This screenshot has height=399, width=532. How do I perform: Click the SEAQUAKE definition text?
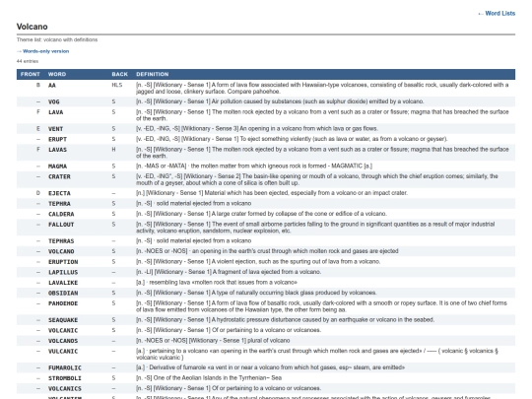tap(286, 320)
